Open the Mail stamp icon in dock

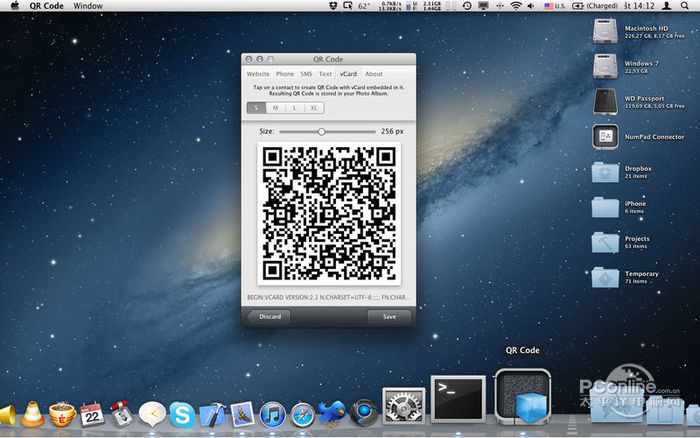click(242, 414)
